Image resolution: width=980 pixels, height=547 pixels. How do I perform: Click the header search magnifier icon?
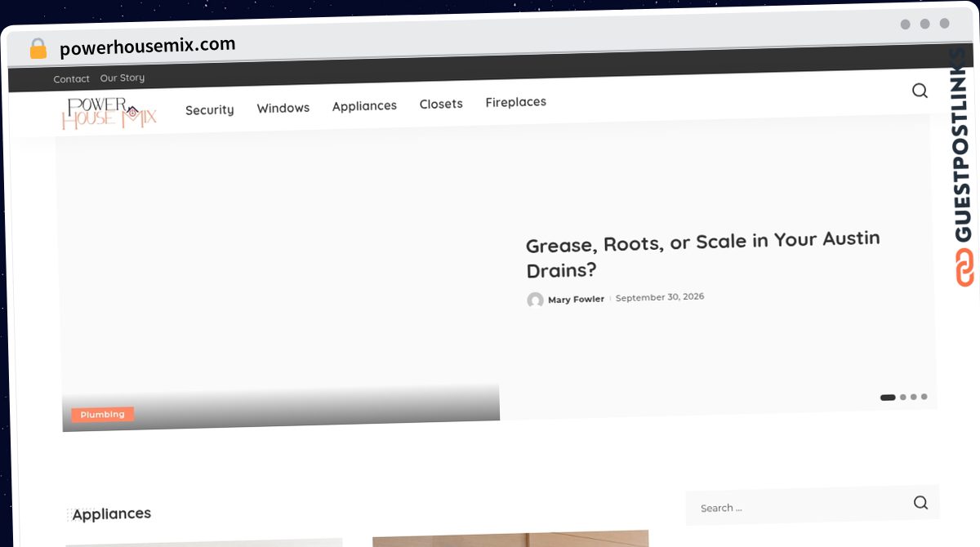coord(920,91)
